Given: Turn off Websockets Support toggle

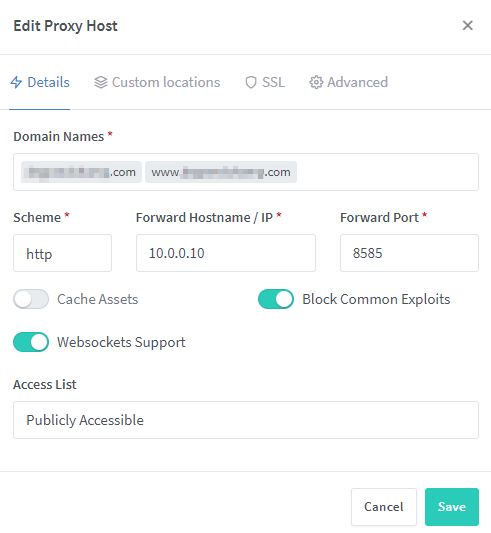Looking at the screenshot, I should (x=31, y=342).
